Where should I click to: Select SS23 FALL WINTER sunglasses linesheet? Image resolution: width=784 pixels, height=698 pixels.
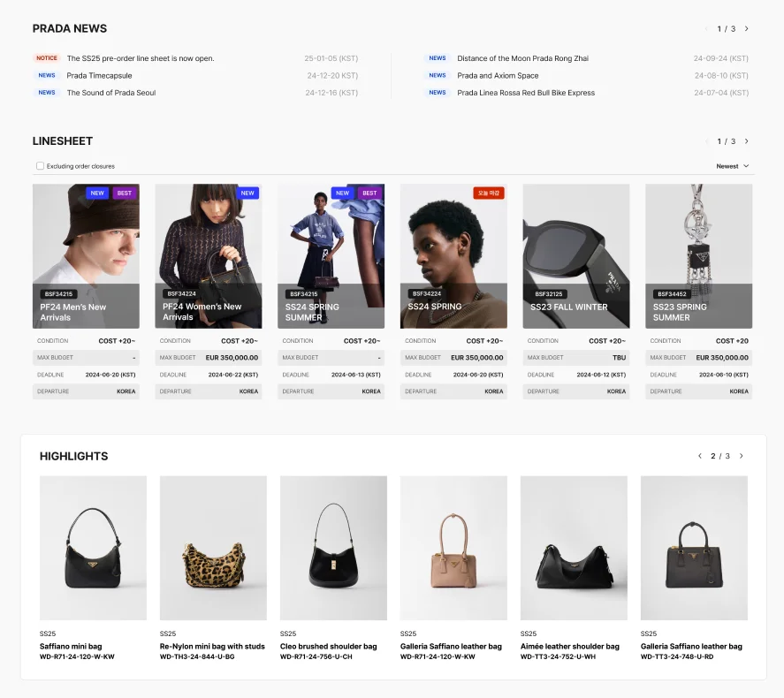pos(575,256)
